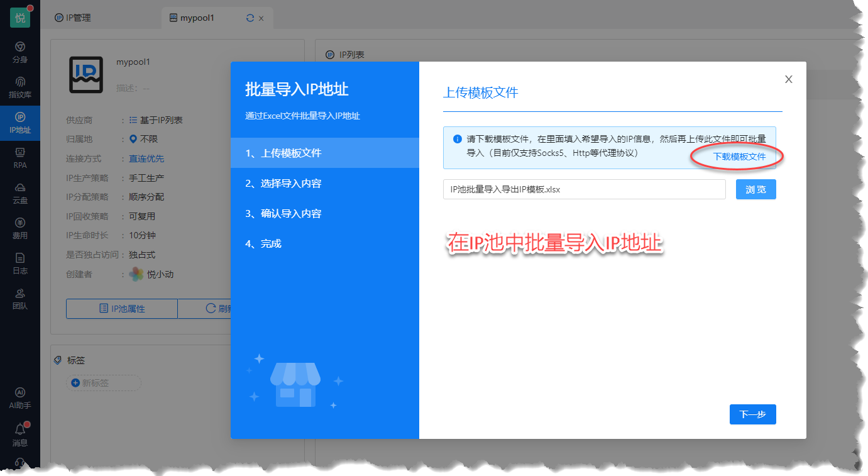Select the mypool1 tab

[197, 18]
